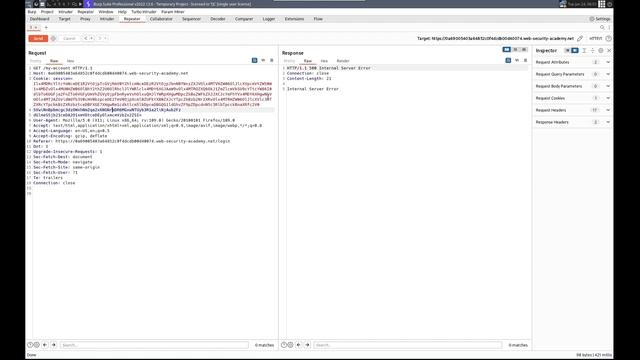Switch to the Decoder tab
640x360 pixels.
coord(218,19)
